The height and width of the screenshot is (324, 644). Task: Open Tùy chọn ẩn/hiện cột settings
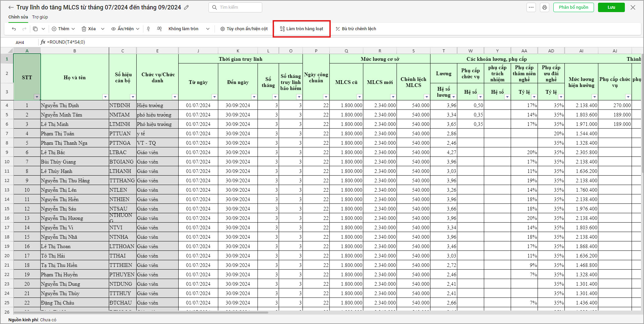tap(244, 29)
